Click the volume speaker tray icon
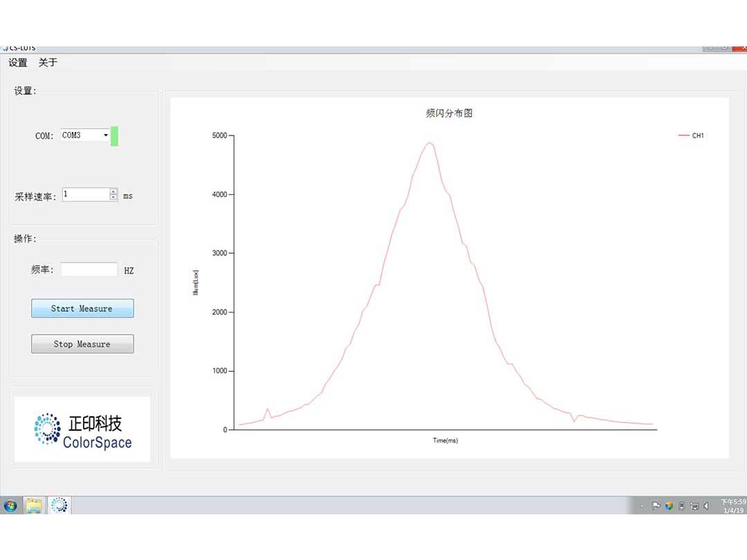This screenshot has height=560, width=747. 706,506
